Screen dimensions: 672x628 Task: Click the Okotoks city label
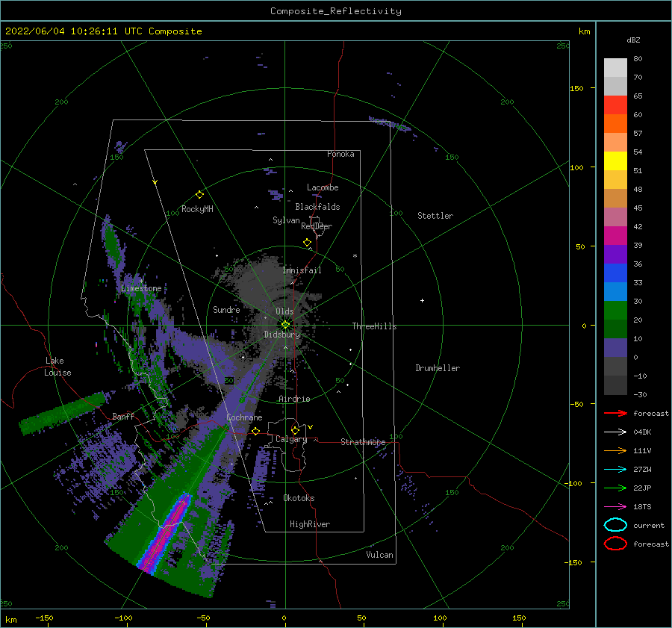[x=298, y=498]
